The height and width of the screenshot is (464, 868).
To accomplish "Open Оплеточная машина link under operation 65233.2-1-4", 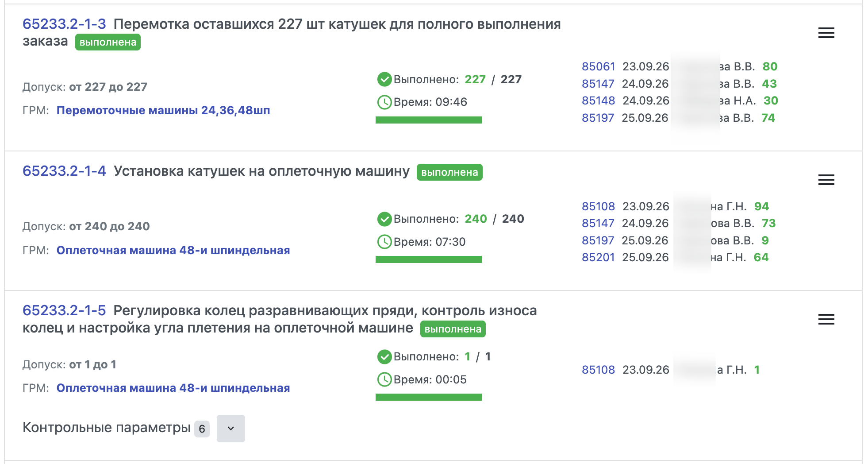I will [x=173, y=250].
